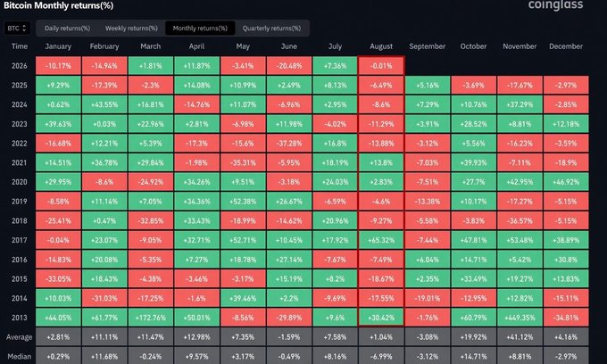
Task: Select the 2013 row label
Action: coord(20,318)
